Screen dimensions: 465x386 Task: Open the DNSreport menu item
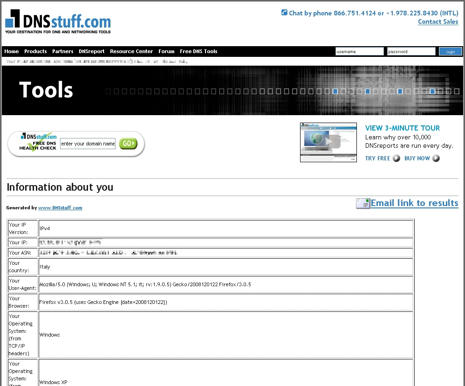coord(91,51)
